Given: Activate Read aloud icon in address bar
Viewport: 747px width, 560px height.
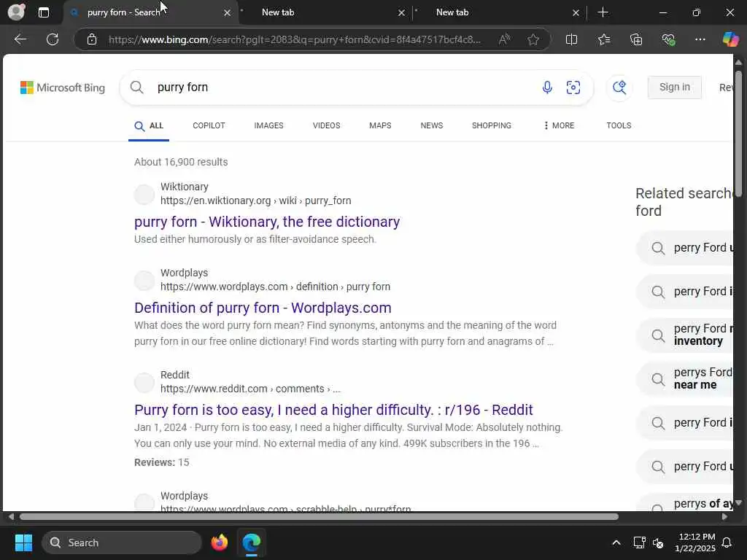Looking at the screenshot, I should pyautogui.click(x=504, y=39).
